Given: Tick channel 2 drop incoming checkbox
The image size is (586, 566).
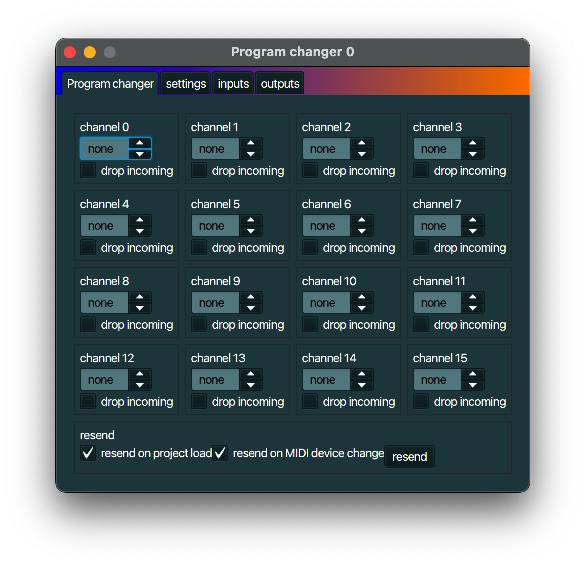Looking at the screenshot, I should [x=310, y=170].
